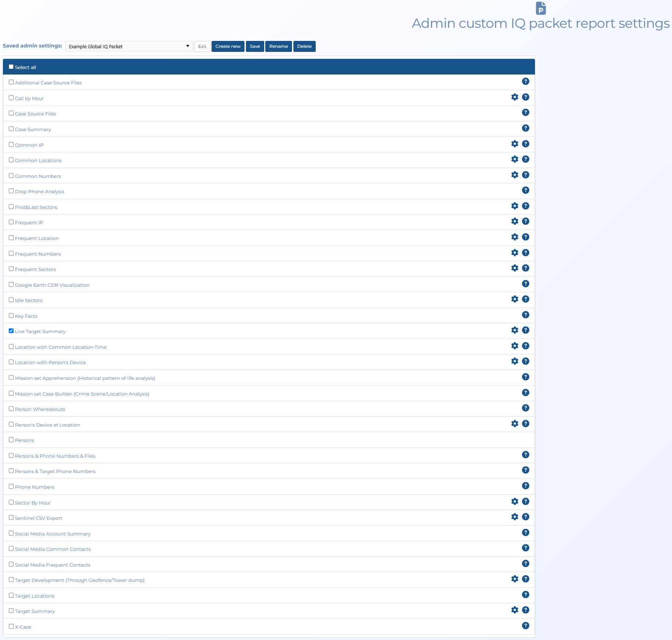The width and height of the screenshot is (672, 640).
Task: Open the saved admin settings dropdown
Action: [129, 46]
